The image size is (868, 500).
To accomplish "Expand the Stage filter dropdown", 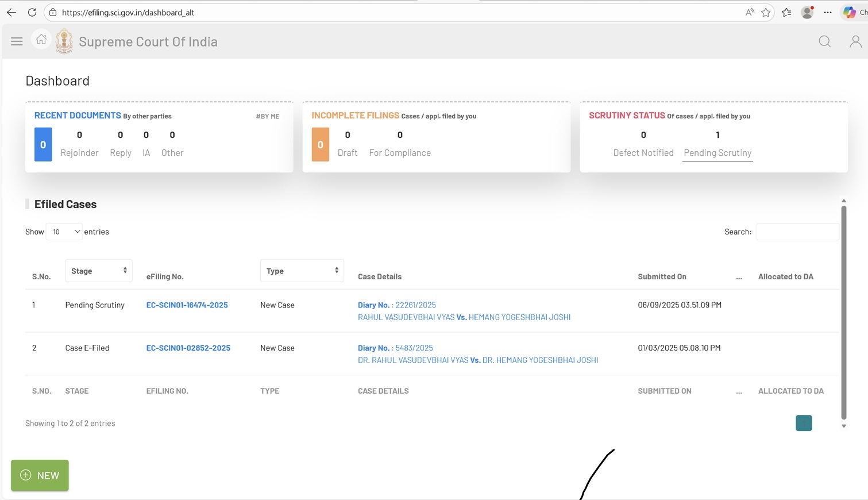I will [x=99, y=271].
